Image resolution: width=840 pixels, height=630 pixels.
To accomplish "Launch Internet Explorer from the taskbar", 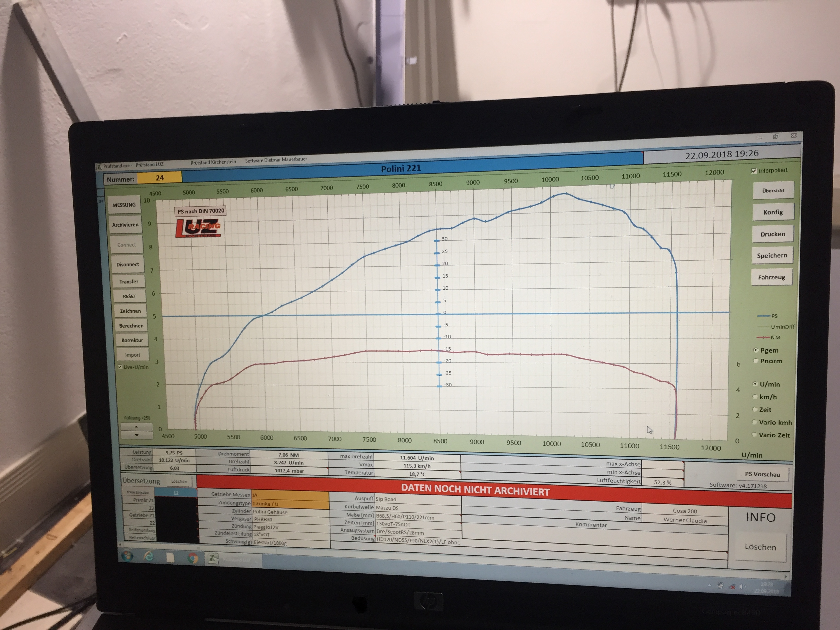I will coord(148,557).
